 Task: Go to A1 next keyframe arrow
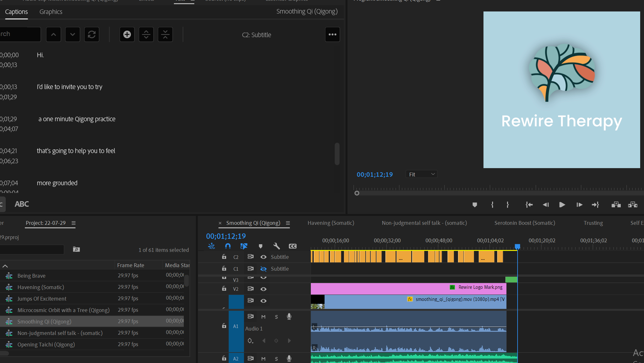(289, 341)
